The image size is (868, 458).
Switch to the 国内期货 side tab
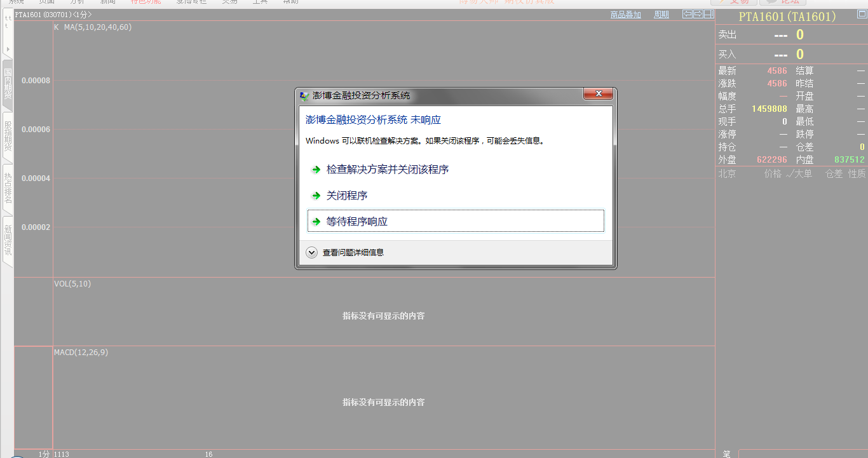click(8, 84)
